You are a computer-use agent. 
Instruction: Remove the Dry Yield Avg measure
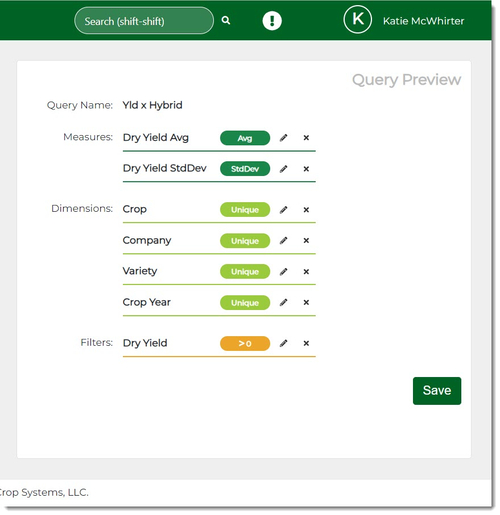pyautogui.click(x=306, y=138)
